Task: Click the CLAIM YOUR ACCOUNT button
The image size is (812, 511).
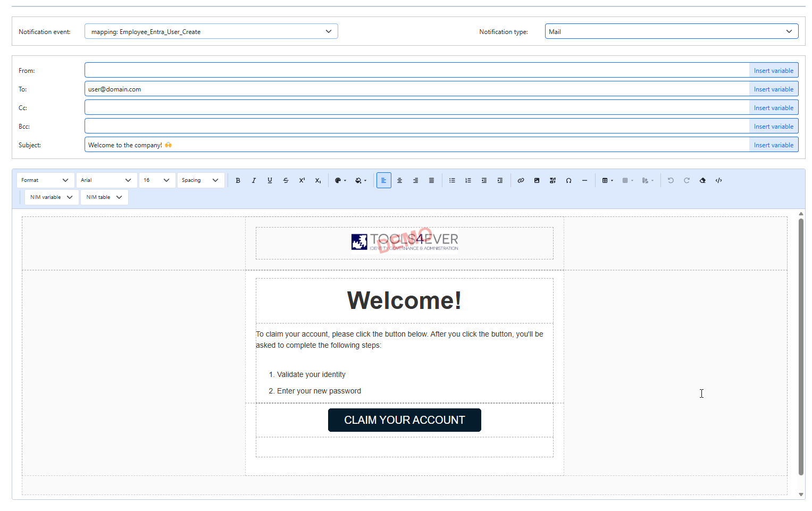Action: 405,420
